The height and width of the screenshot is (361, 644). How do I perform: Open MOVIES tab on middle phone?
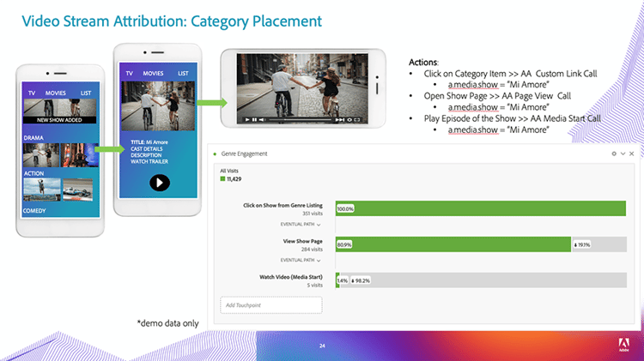[153, 74]
